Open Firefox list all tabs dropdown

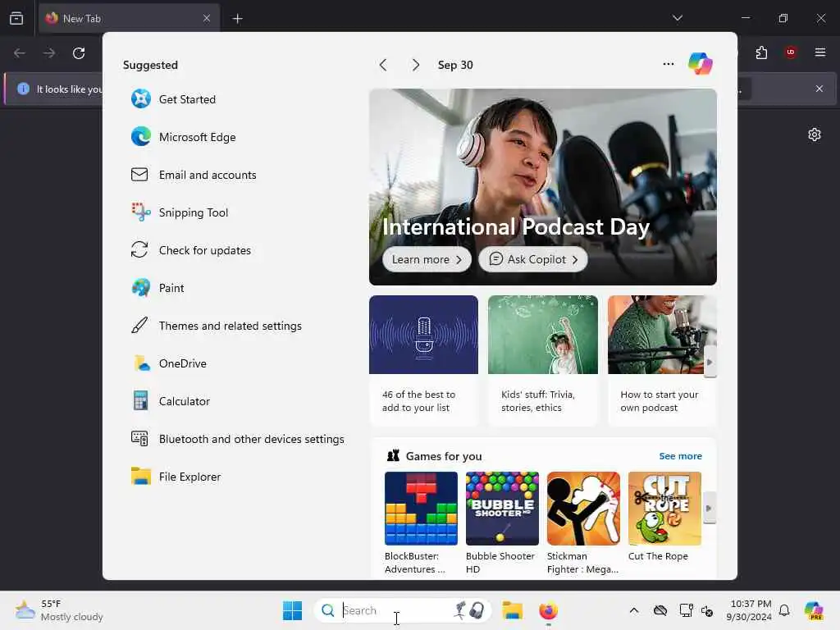tap(678, 18)
